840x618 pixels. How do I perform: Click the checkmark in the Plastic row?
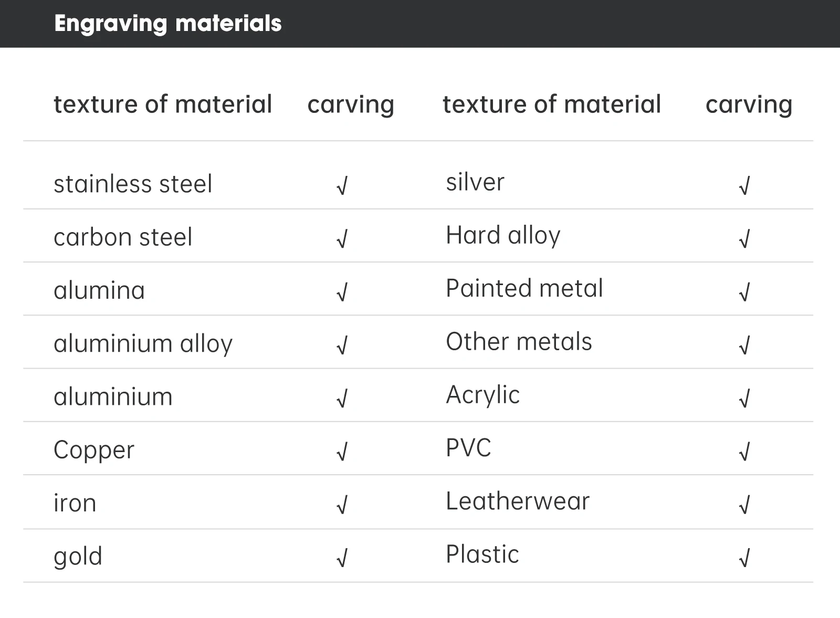[744, 559]
